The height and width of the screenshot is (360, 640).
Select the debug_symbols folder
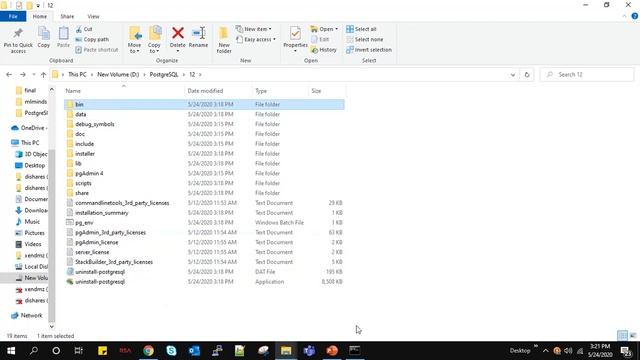(x=204, y=124)
